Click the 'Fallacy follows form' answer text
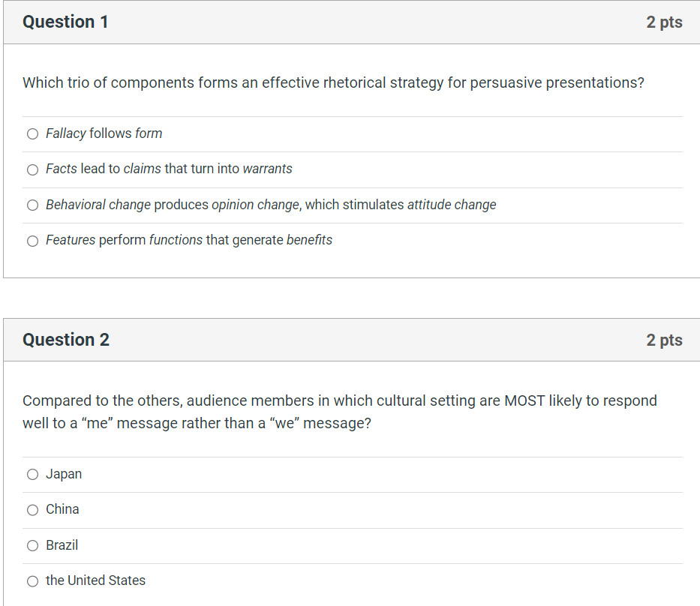The image size is (700, 606). 104,133
